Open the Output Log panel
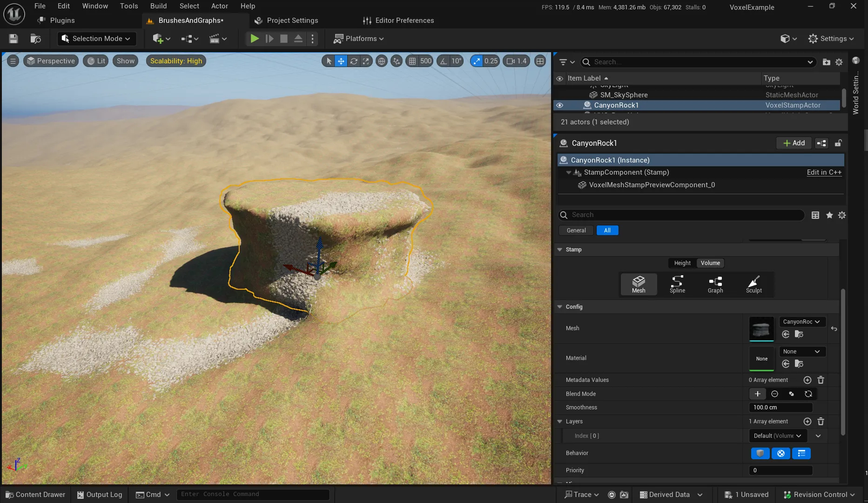 [99, 494]
